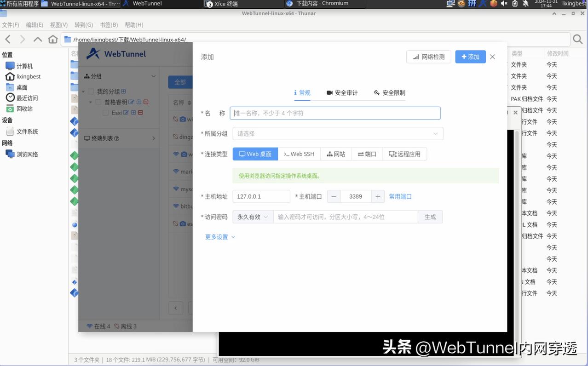Select the 端口 connection type
This screenshot has width=588, height=366.
[x=367, y=154]
